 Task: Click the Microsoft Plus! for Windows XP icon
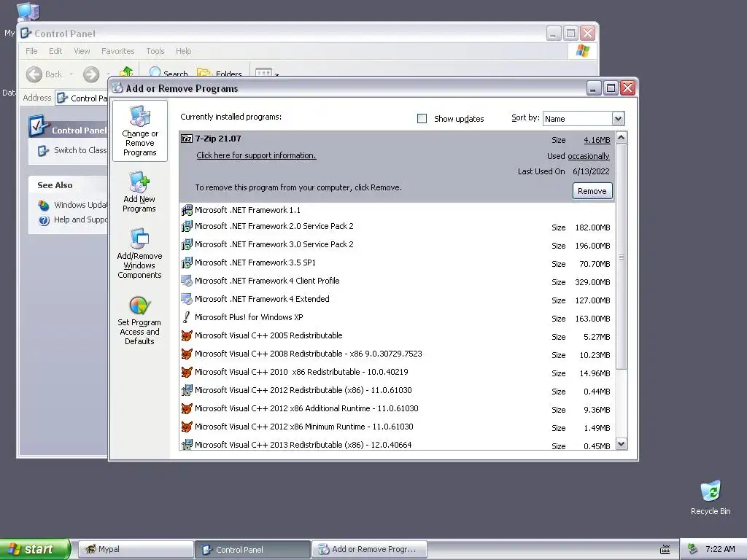coord(187,317)
